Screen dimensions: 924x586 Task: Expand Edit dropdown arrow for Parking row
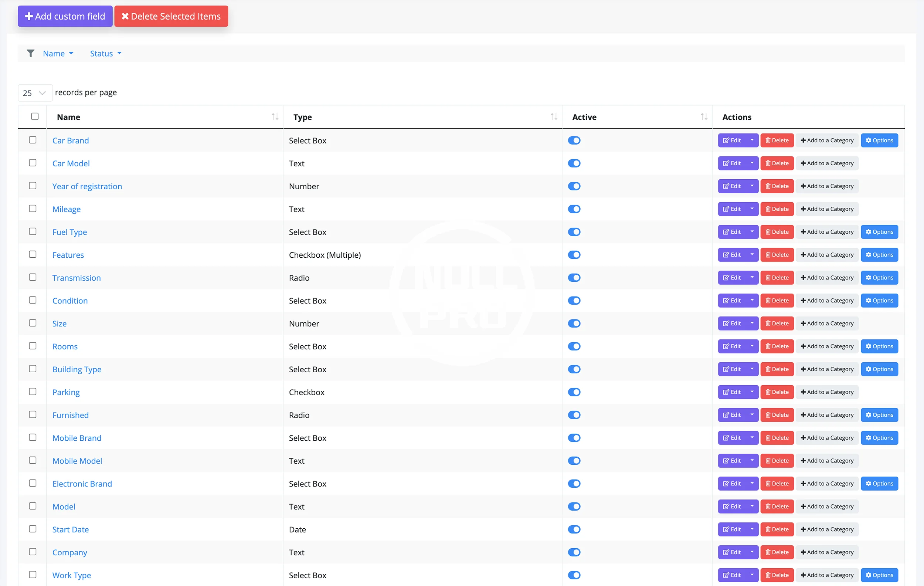click(x=752, y=392)
